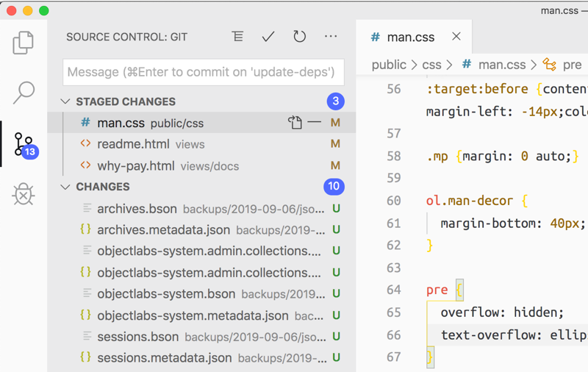Click line number 64 in gutter
This screenshot has width=588, height=372.
tap(394, 290)
